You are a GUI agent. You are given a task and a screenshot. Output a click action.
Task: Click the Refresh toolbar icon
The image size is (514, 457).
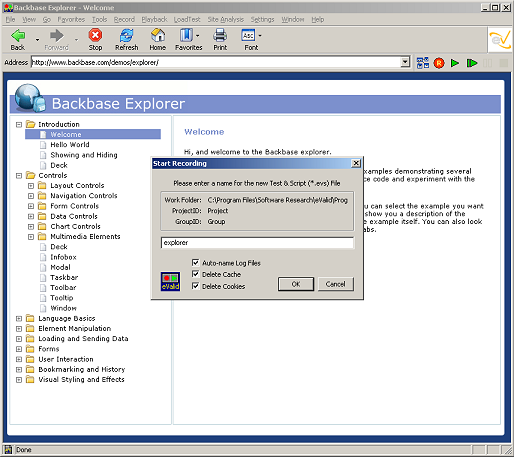[x=127, y=35]
